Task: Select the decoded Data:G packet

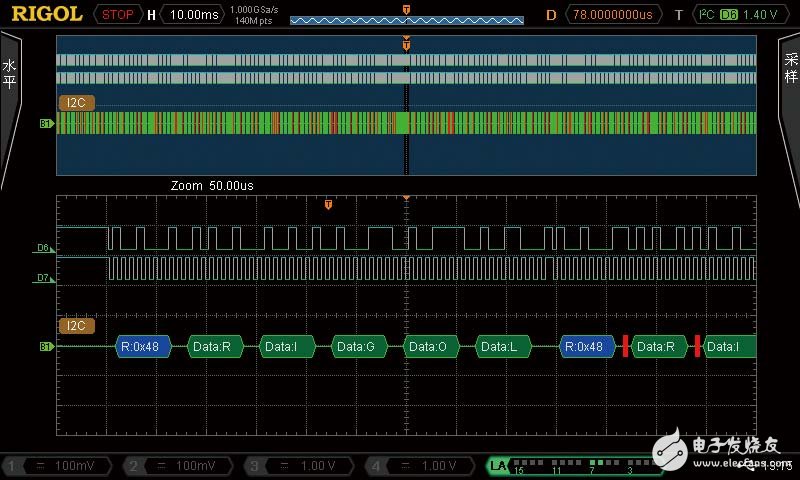Action: 356,346
